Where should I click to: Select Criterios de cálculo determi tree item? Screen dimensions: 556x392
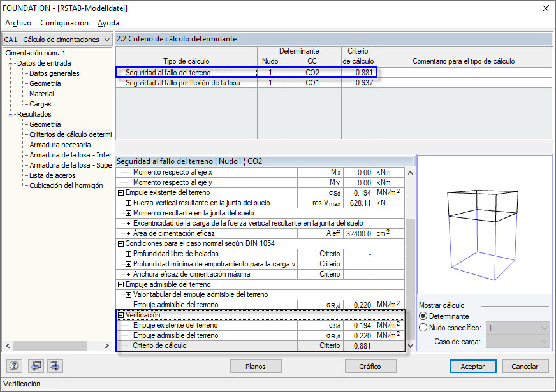pyautogui.click(x=71, y=134)
